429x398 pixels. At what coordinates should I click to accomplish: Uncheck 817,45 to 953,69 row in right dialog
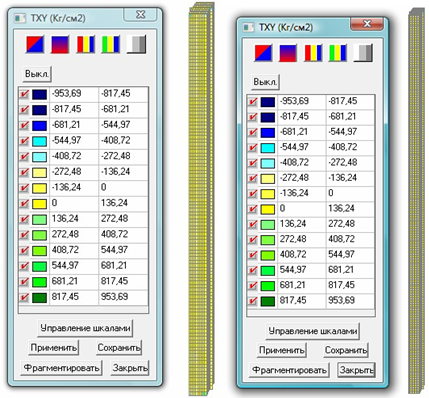(x=253, y=301)
